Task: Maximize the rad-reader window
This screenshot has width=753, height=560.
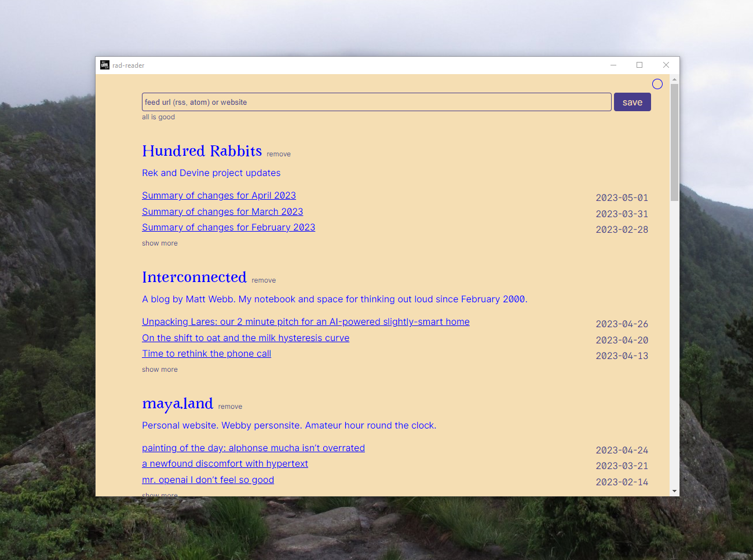Action: pos(639,65)
